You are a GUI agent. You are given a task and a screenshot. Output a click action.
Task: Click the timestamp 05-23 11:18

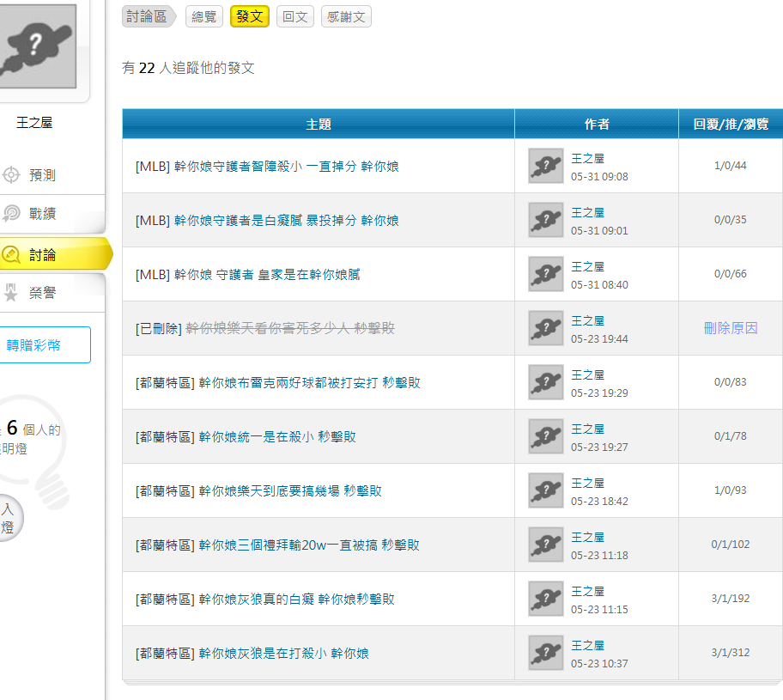coord(600,556)
